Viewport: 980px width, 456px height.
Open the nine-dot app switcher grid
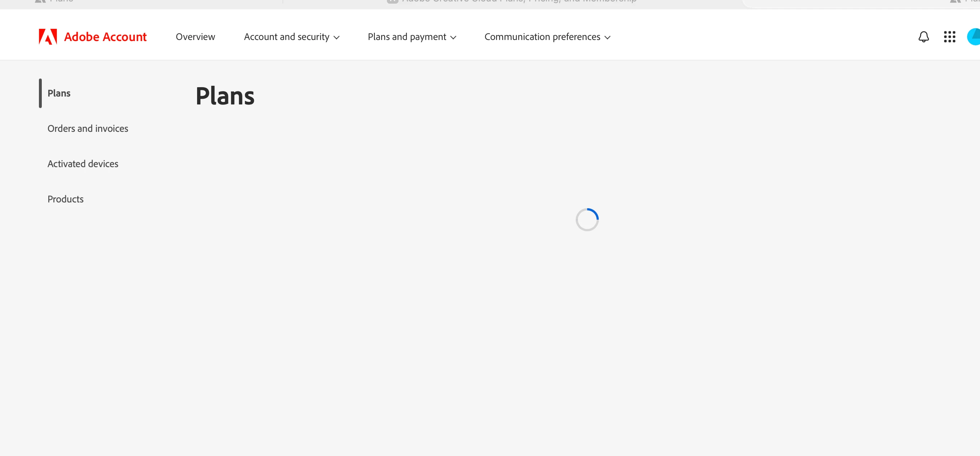(x=949, y=37)
